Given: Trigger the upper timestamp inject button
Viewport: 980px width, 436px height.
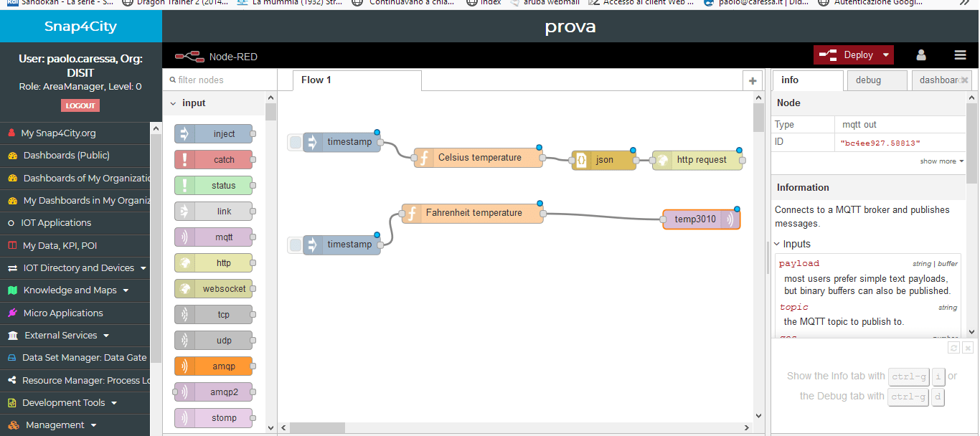Looking at the screenshot, I should [295, 142].
